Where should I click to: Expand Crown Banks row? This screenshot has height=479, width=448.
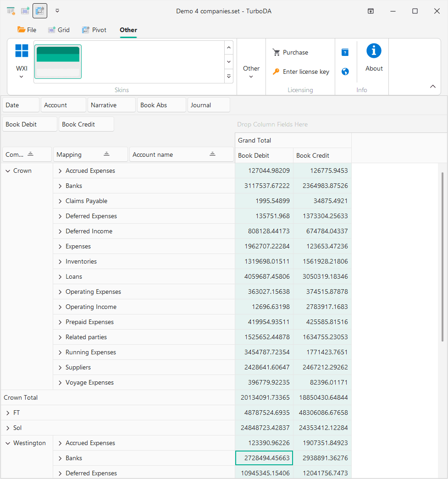click(x=60, y=186)
